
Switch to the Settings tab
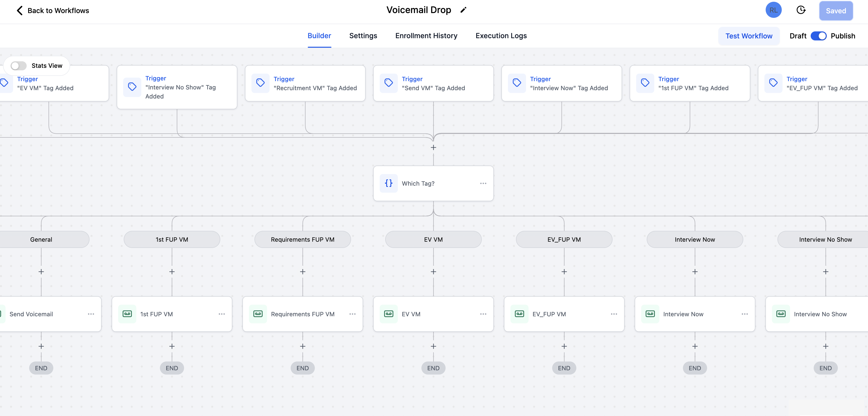[363, 36]
